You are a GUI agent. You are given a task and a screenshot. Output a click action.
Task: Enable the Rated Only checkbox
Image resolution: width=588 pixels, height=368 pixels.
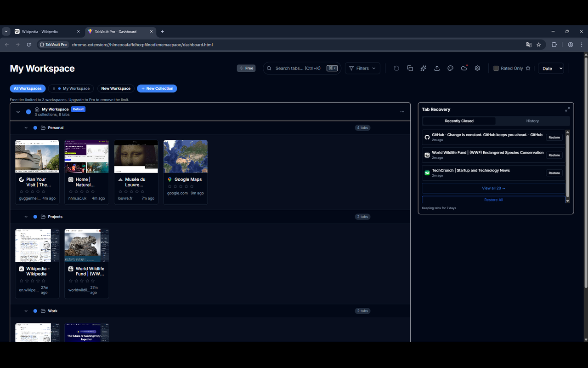496,68
